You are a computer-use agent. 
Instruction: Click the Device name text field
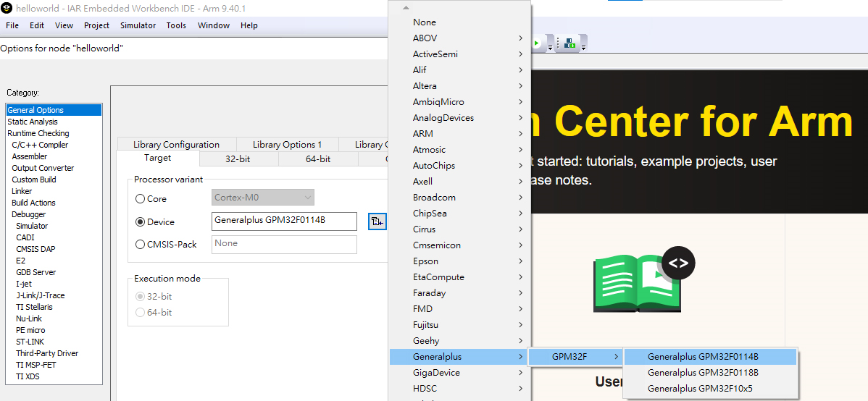[285, 221]
